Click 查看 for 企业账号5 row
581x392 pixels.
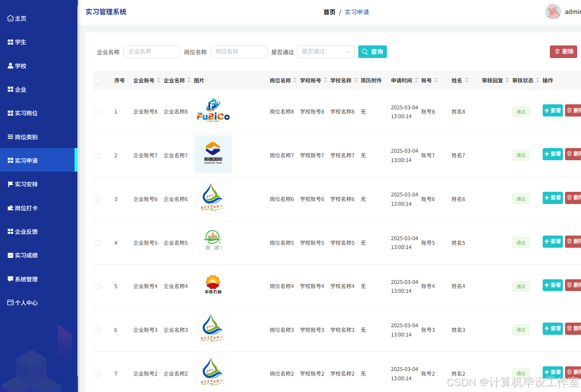[553, 241]
